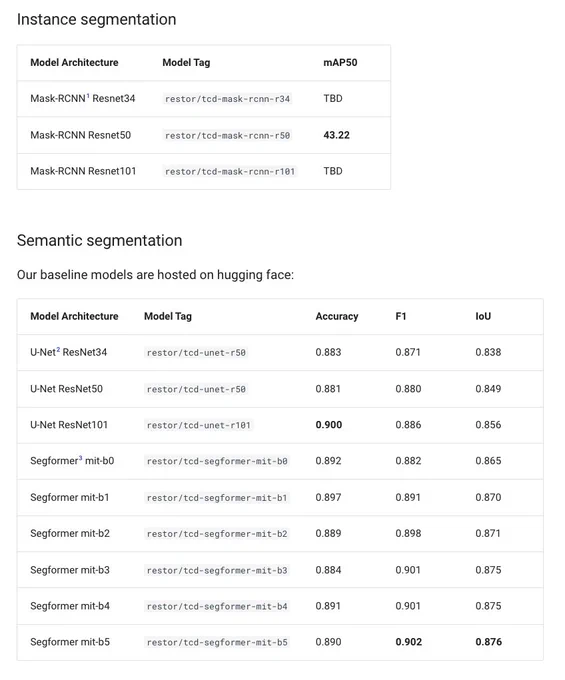The width and height of the screenshot is (565, 680).
Task: Click the F1 column header
Action: [x=401, y=316]
